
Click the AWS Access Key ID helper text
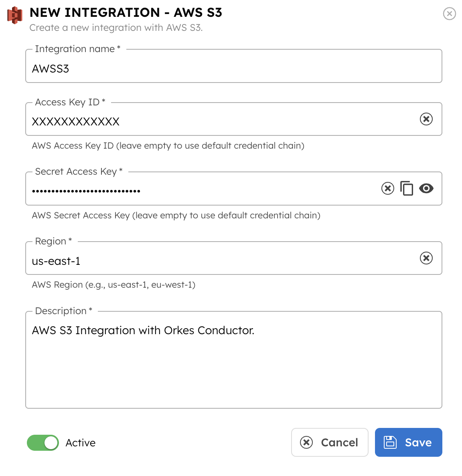point(168,146)
